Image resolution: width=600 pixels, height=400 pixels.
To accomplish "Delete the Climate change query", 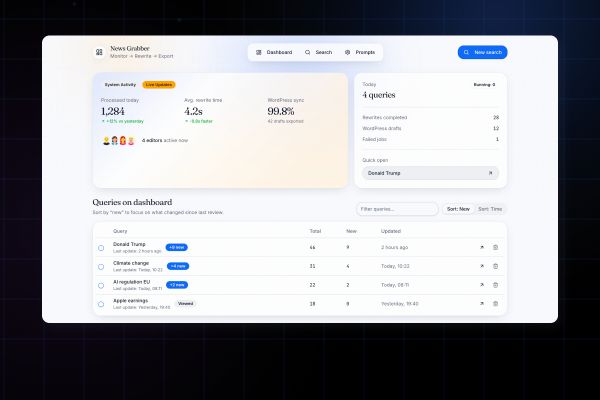I will point(496,266).
